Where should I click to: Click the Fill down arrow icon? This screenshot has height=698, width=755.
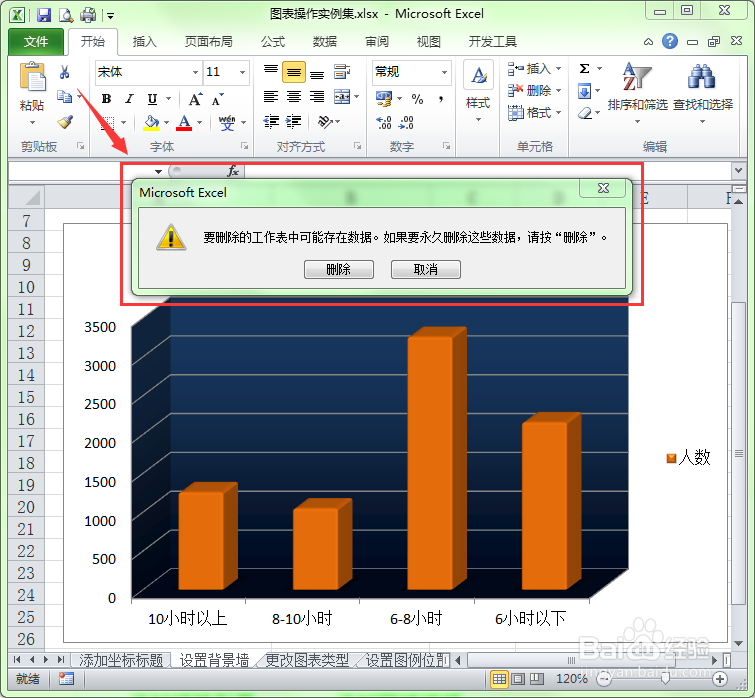pos(584,90)
